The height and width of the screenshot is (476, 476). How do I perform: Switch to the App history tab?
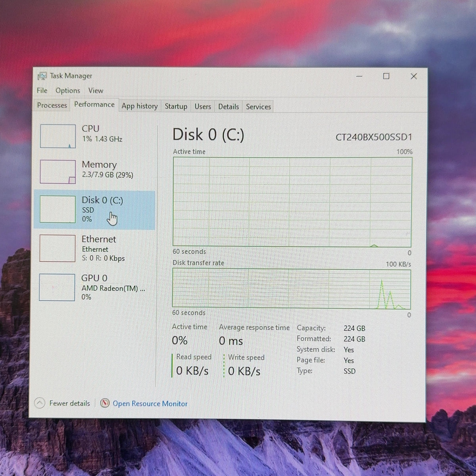pos(140,106)
